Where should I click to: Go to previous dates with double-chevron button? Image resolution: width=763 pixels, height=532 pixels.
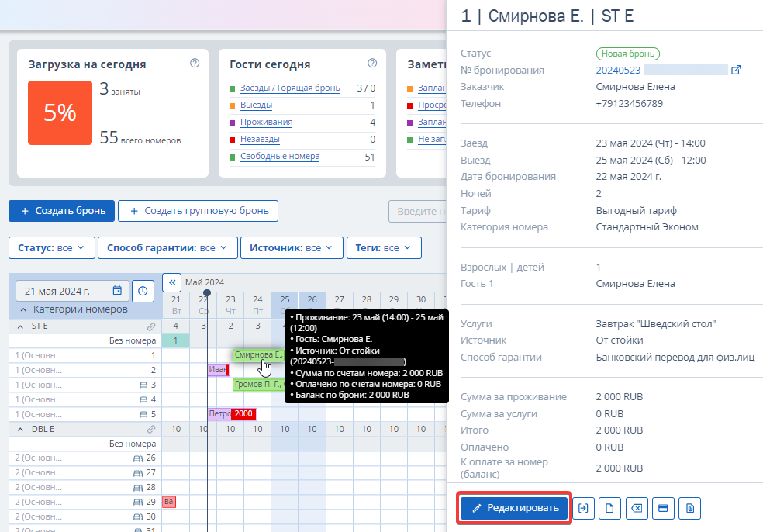tap(172, 282)
